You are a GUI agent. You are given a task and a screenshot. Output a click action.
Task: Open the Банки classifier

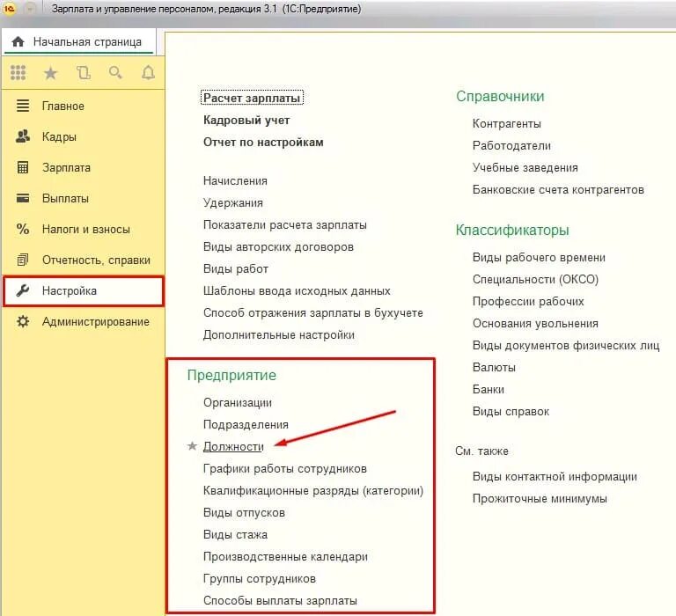point(488,389)
